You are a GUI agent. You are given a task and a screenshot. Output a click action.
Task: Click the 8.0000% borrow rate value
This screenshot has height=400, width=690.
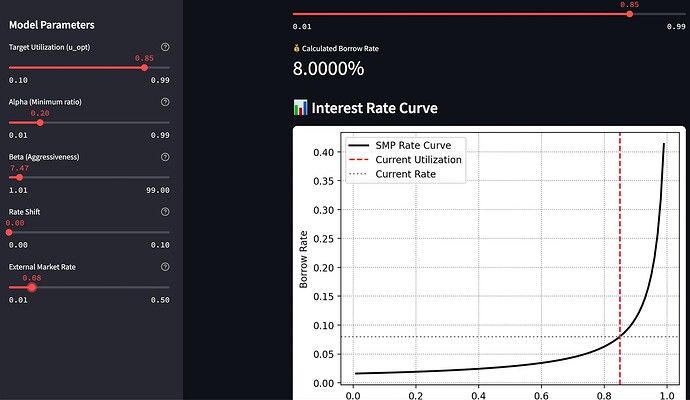pos(328,69)
